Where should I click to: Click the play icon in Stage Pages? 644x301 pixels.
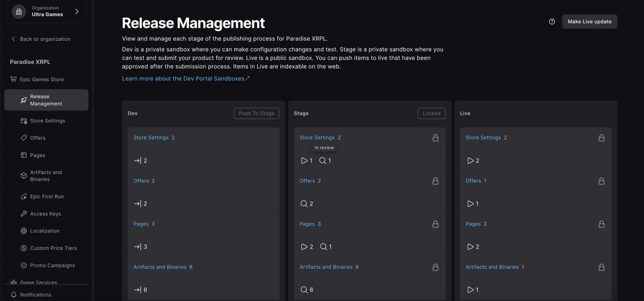click(304, 247)
